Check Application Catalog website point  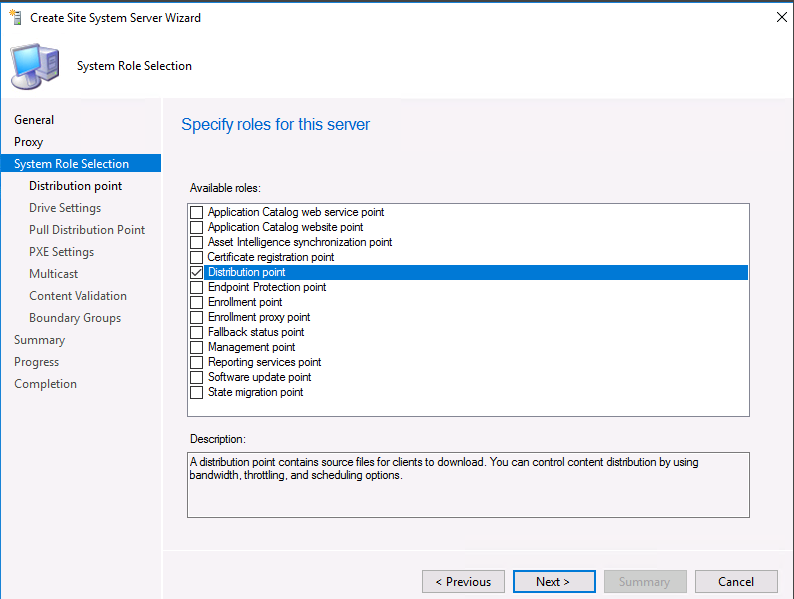[196, 227]
